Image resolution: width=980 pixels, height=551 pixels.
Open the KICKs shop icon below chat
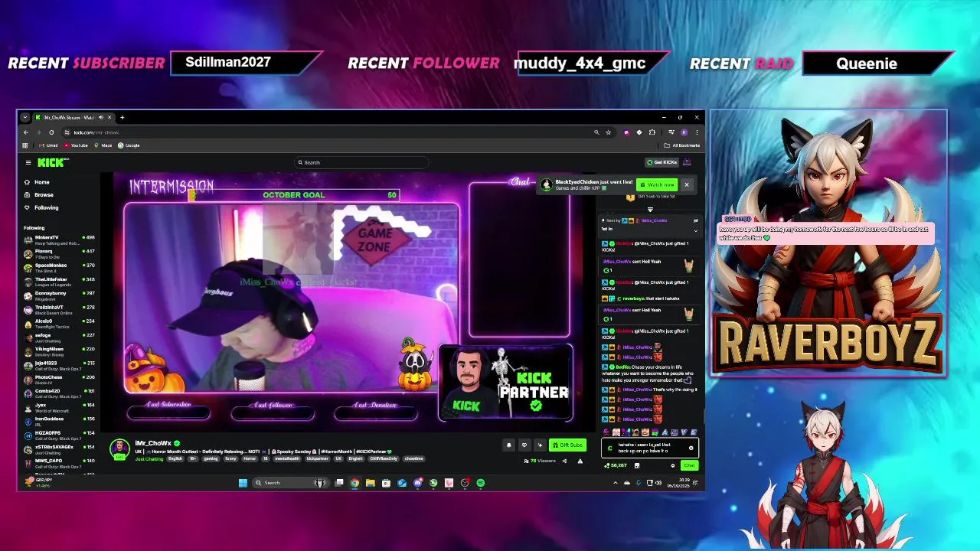pos(637,465)
